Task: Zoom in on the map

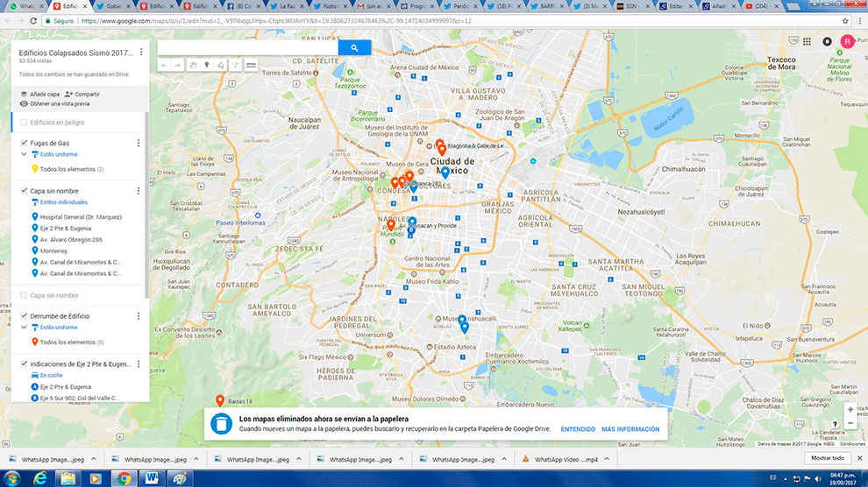Action: click(x=850, y=410)
